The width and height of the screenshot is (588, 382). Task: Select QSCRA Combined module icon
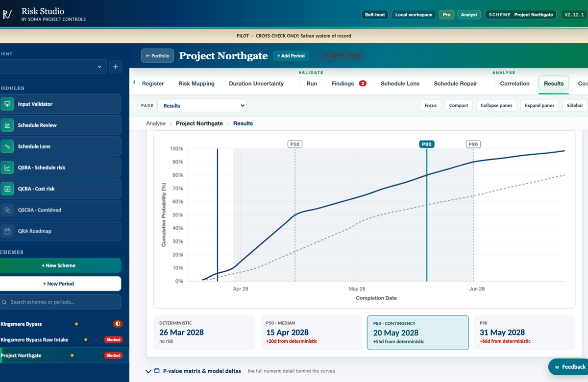7,210
